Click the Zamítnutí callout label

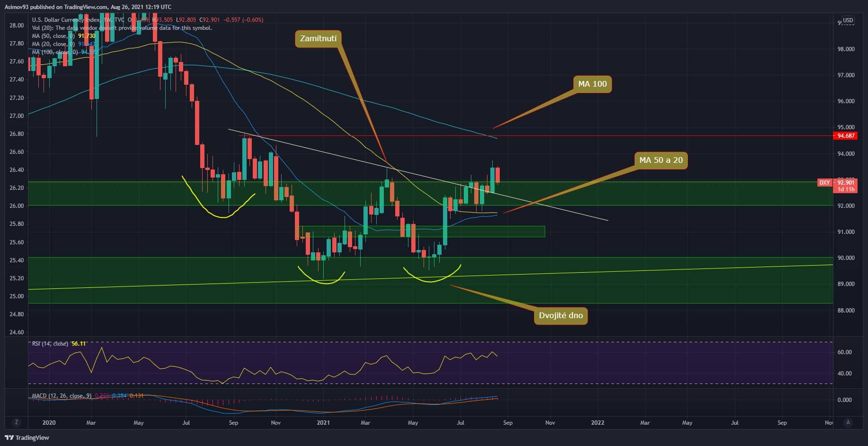(x=318, y=39)
